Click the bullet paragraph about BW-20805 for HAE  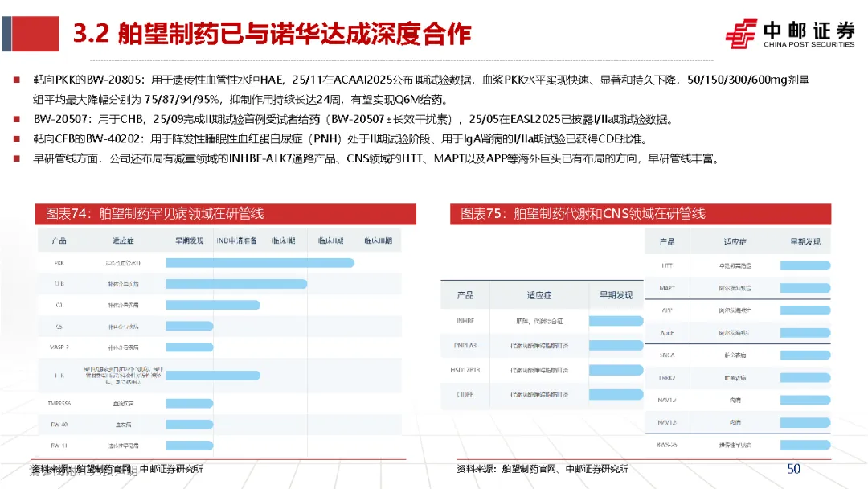click(x=420, y=90)
